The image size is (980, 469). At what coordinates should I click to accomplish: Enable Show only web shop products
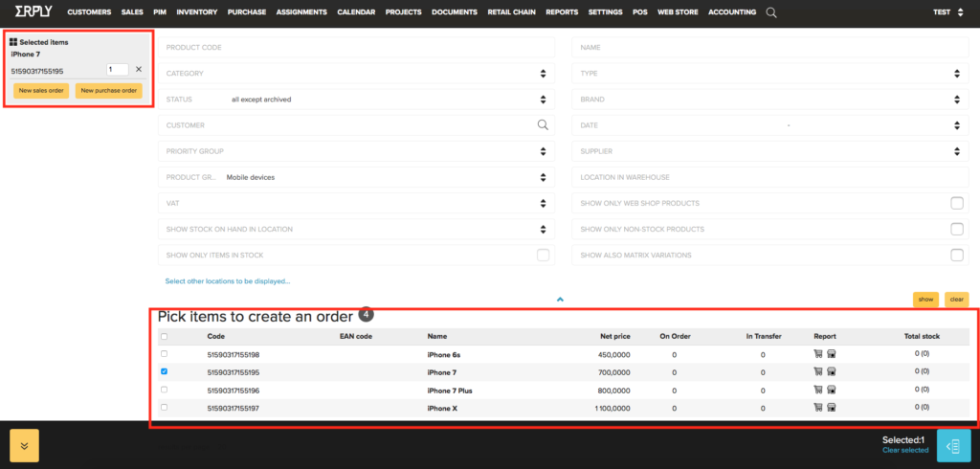click(x=956, y=203)
